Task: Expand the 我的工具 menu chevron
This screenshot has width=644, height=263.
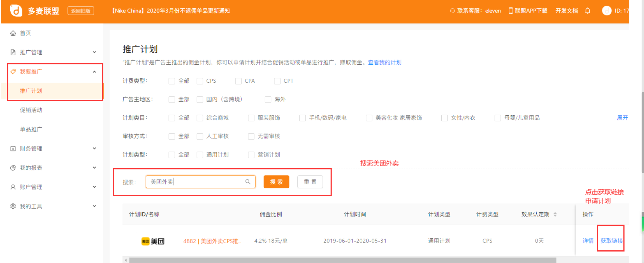Action: [x=94, y=206]
